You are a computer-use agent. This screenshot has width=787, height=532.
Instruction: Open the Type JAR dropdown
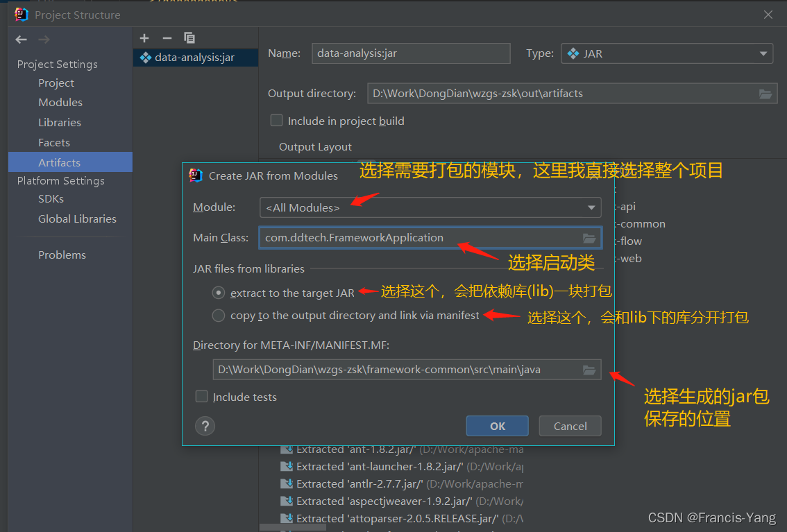tap(666, 53)
